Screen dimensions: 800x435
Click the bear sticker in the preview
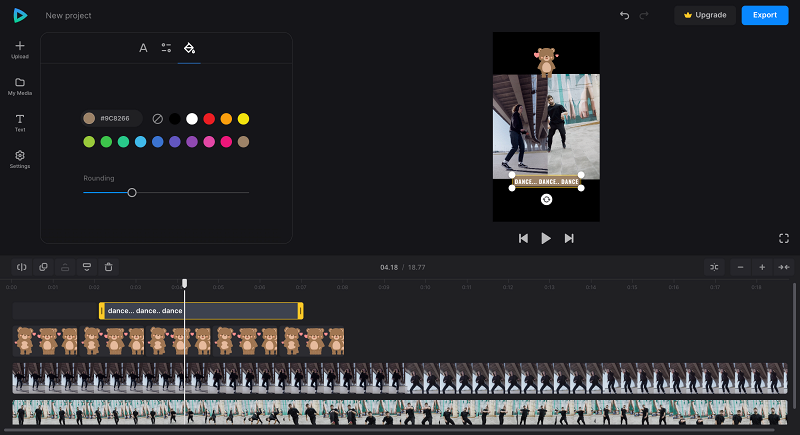click(546, 62)
